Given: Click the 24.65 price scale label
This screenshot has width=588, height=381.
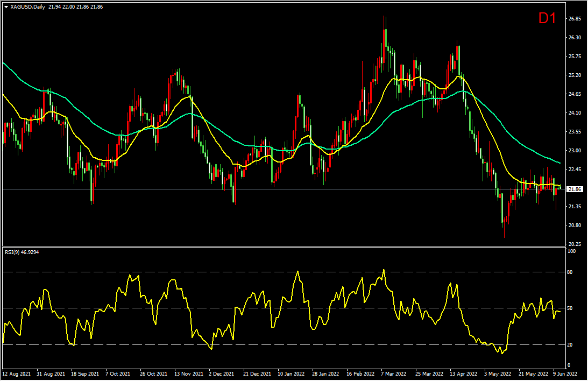Looking at the screenshot, I should pos(575,94).
